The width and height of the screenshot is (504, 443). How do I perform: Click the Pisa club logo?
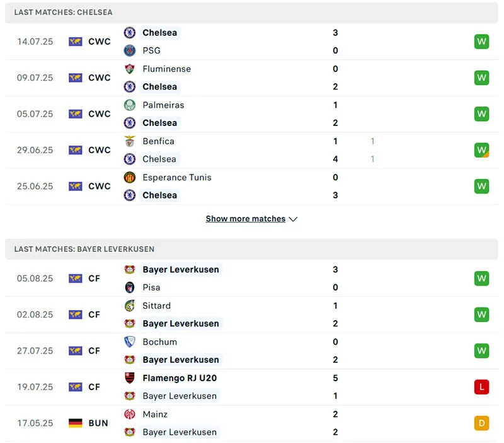point(130,287)
